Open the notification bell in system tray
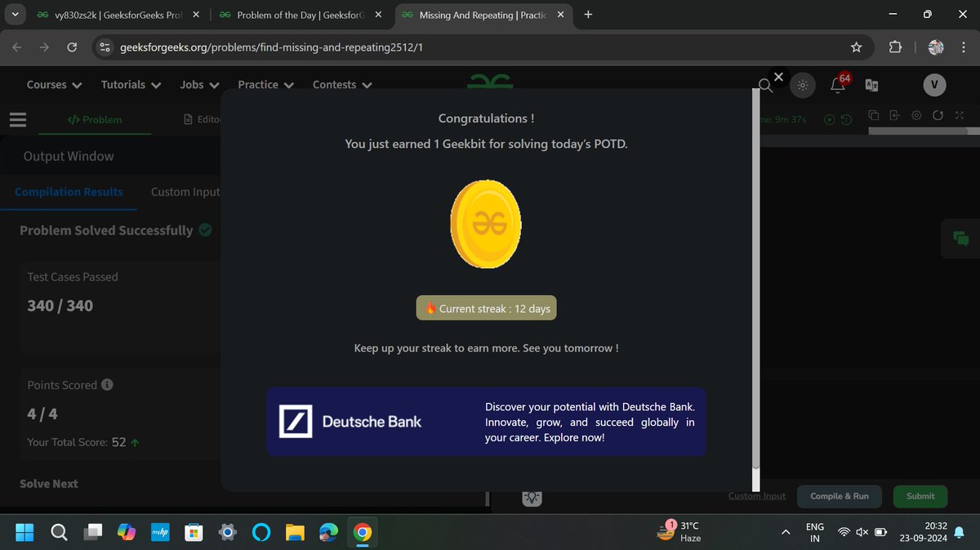 [x=960, y=532]
